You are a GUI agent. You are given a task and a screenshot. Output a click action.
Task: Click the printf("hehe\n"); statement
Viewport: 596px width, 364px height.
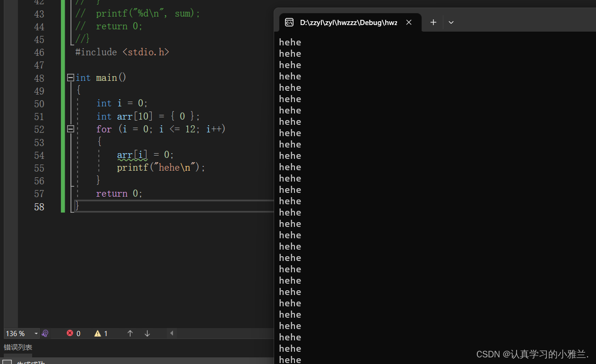161,167
